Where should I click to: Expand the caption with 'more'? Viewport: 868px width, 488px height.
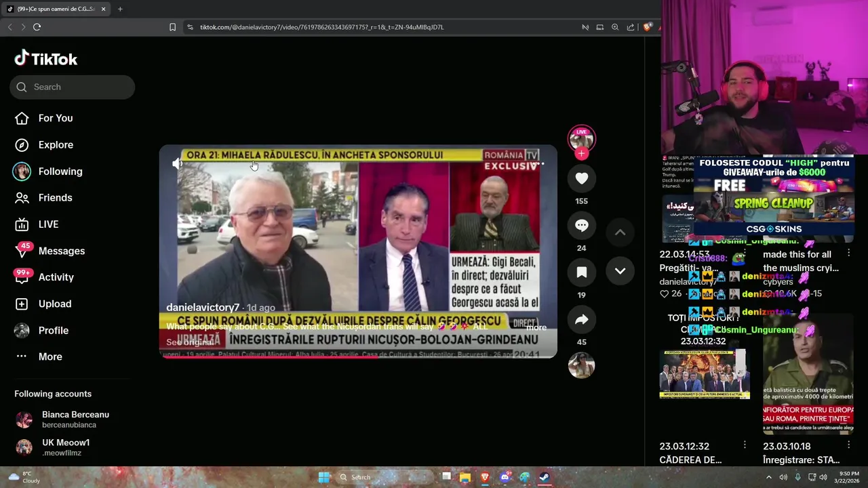click(536, 327)
